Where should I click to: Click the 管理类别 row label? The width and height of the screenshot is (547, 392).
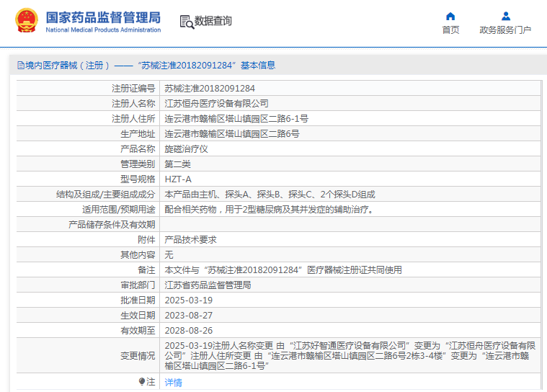click(x=138, y=164)
